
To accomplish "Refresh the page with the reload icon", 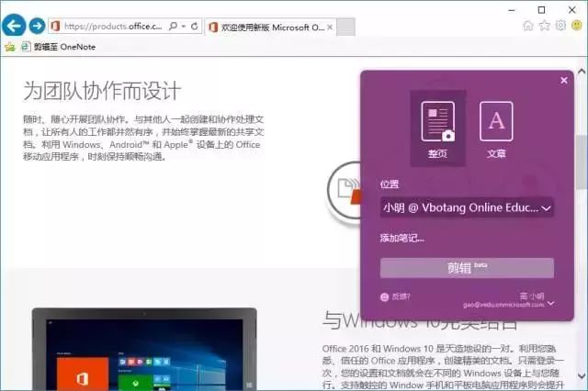I will tap(194, 27).
